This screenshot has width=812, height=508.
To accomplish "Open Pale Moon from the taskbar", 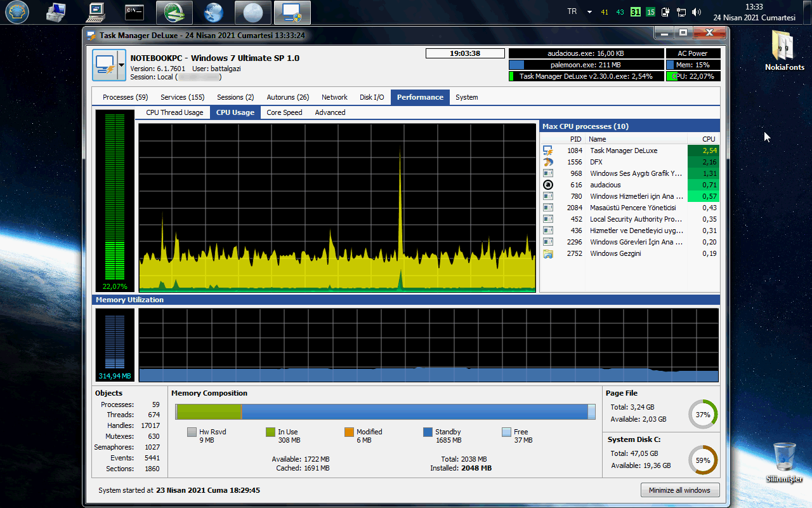I will point(253,12).
